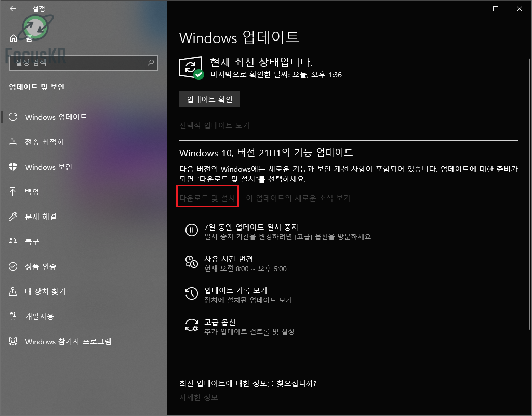532x416 pixels.
Task: Click the gear-sync icon for 고급 옵션
Action: [x=191, y=325]
